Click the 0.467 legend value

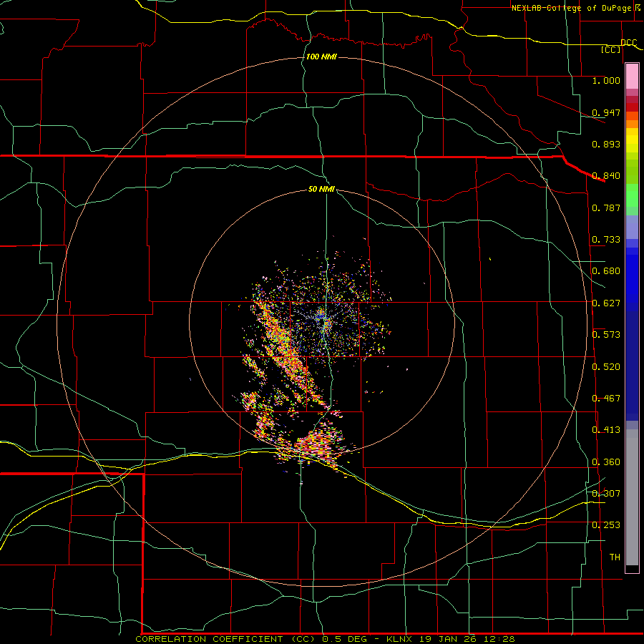[606, 399]
